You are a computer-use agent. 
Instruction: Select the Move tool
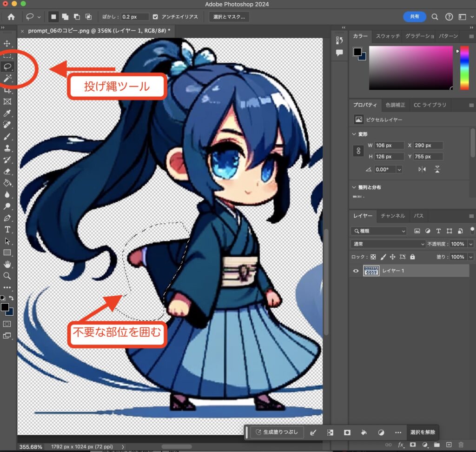(x=7, y=43)
